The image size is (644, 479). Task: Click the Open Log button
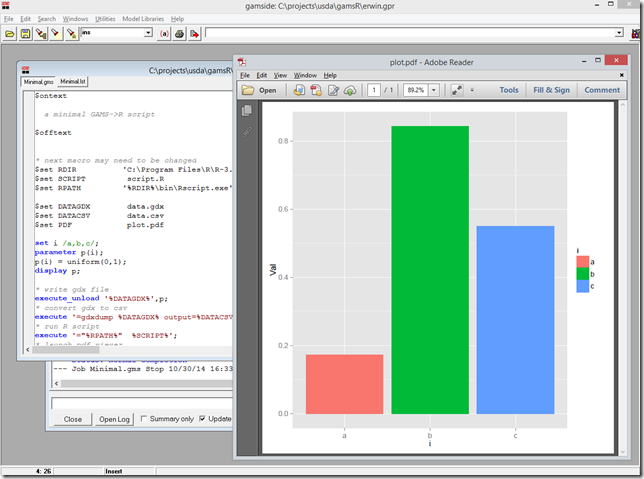click(114, 419)
